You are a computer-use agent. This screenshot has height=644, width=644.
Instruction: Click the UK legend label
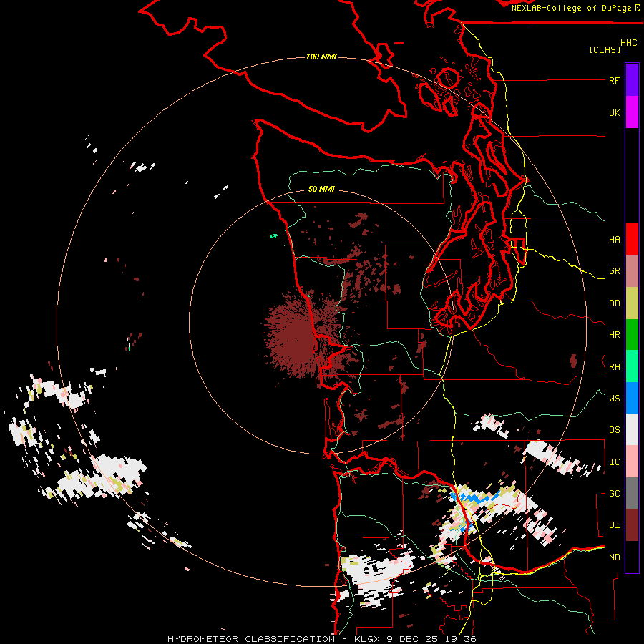coord(614,112)
